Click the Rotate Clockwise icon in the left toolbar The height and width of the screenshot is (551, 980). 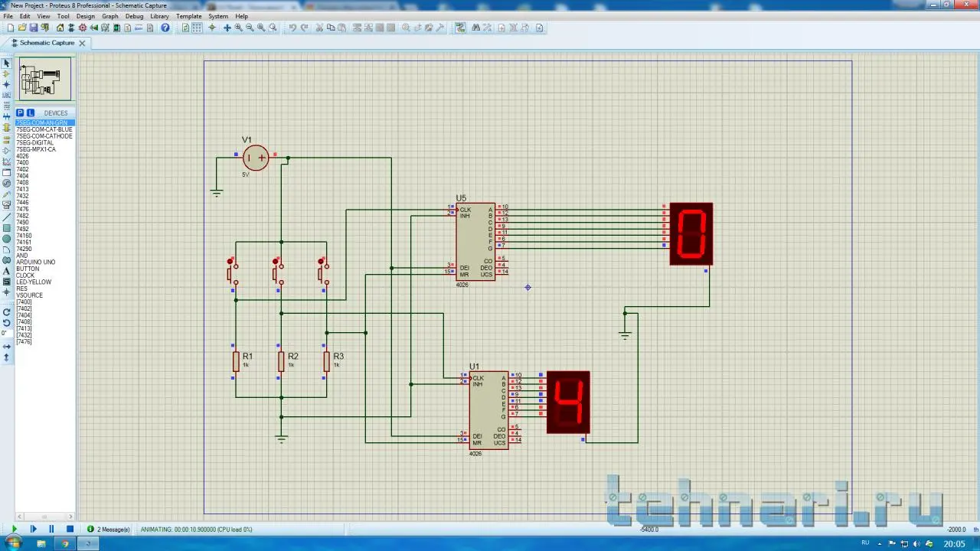pos(7,312)
